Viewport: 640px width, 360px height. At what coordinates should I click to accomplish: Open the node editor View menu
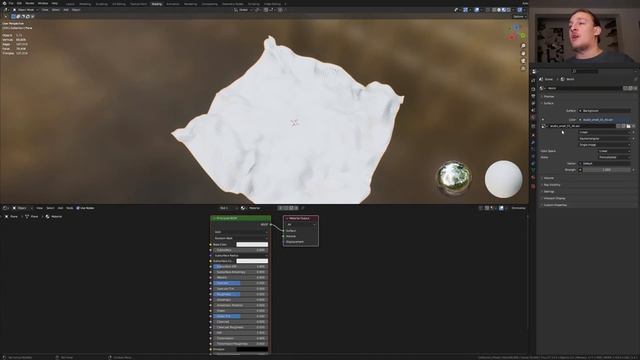point(40,208)
